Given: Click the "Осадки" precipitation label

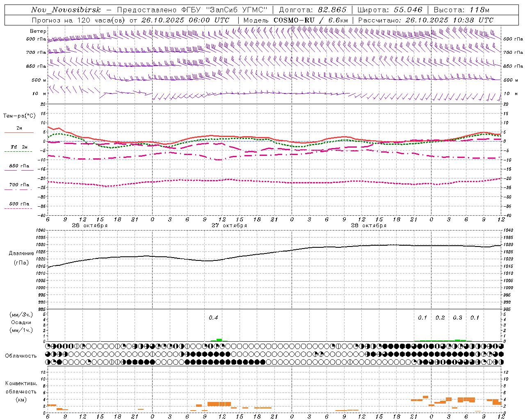Looking at the screenshot, I should [x=21, y=322].
